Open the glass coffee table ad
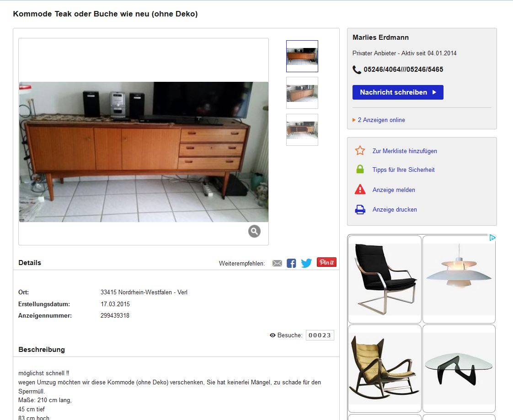This screenshot has height=420, width=513. click(459, 369)
